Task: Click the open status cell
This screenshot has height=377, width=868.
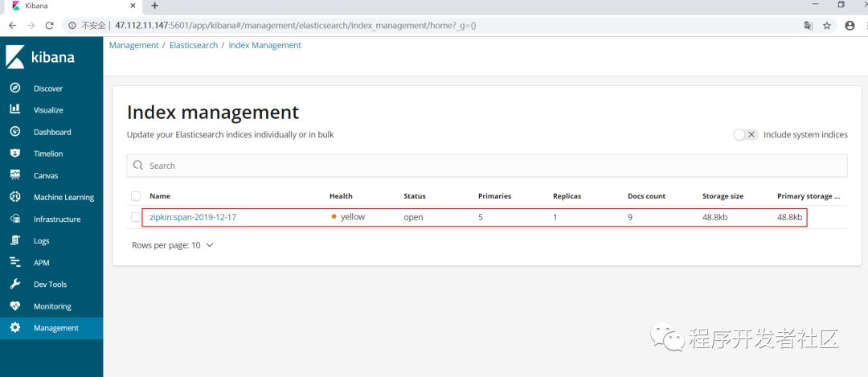Action: 414,217
